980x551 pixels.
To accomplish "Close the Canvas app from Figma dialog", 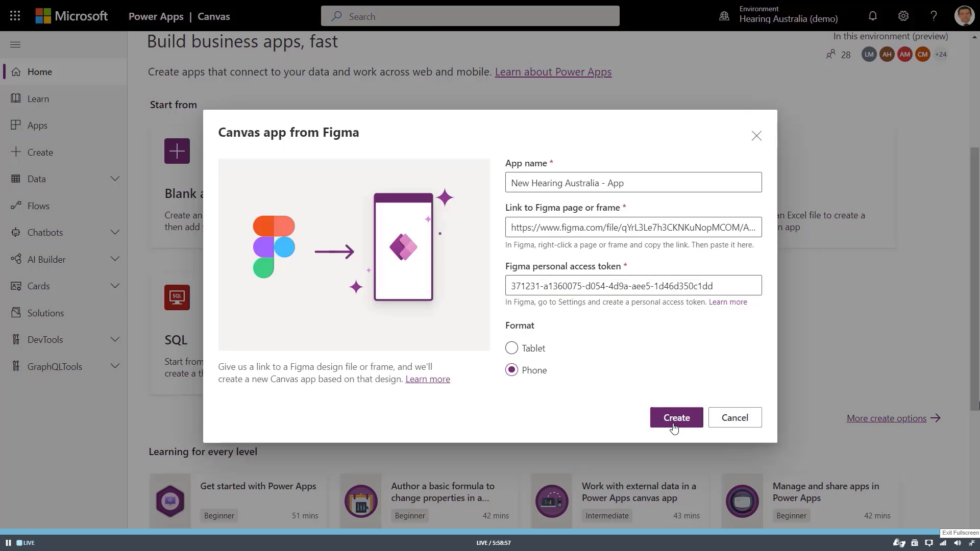I will coord(756,136).
